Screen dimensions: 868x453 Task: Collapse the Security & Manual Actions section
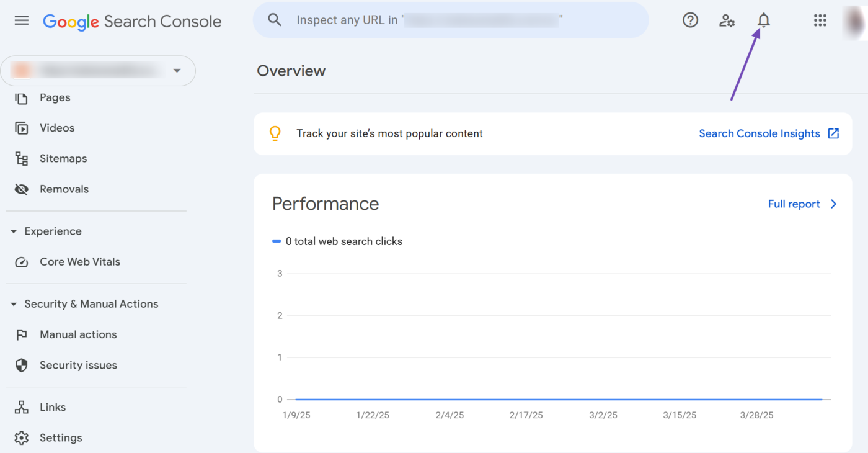tap(14, 304)
